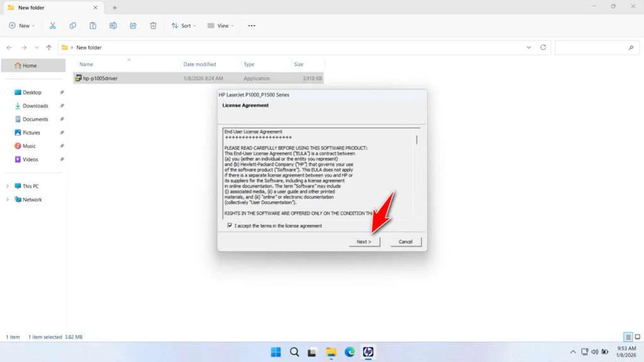Uncheck the license agreement acceptance checkbox

tap(230, 225)
